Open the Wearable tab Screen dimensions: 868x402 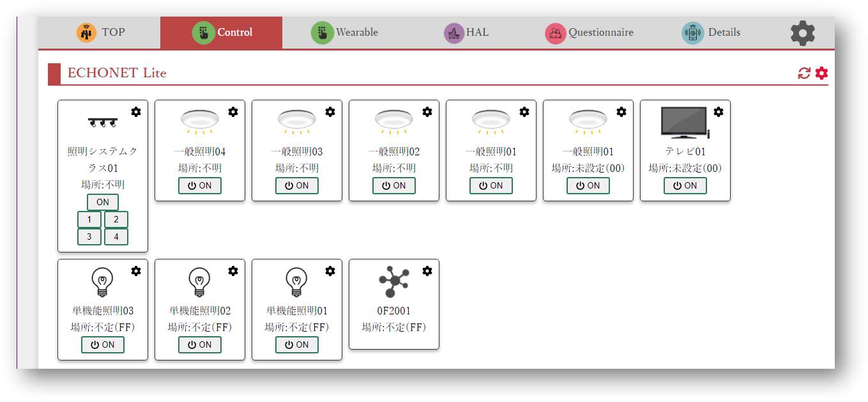tap(344, 32)
